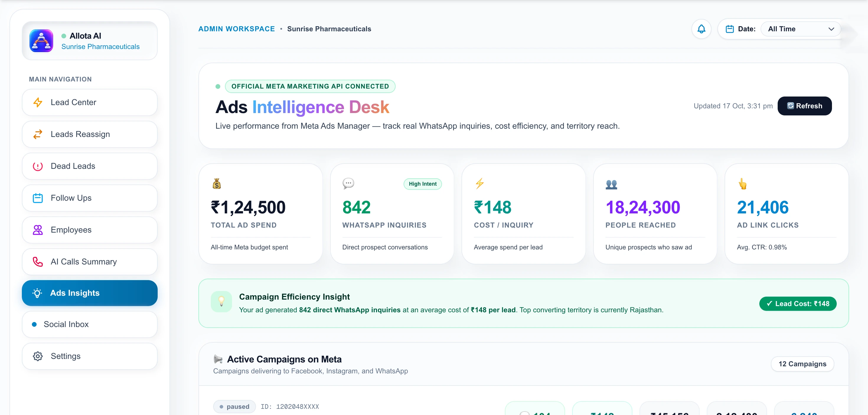The height and width of the screenshot is (415, 868).
Task: Click the Lead Cost: ₹148 badge
Action: (797, 303)
